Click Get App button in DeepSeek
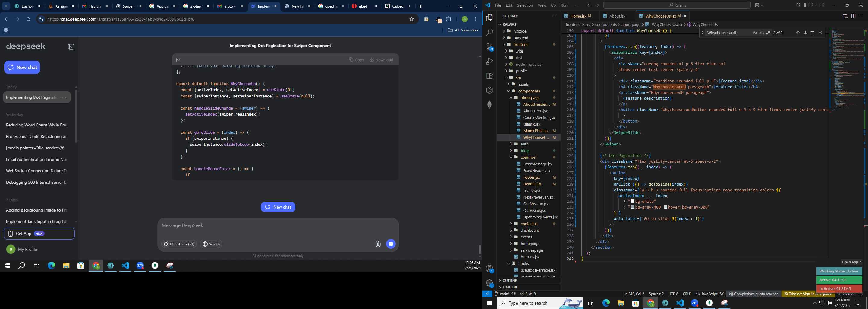The width and height of the screenshot is (868, 309). pos(39,234)
